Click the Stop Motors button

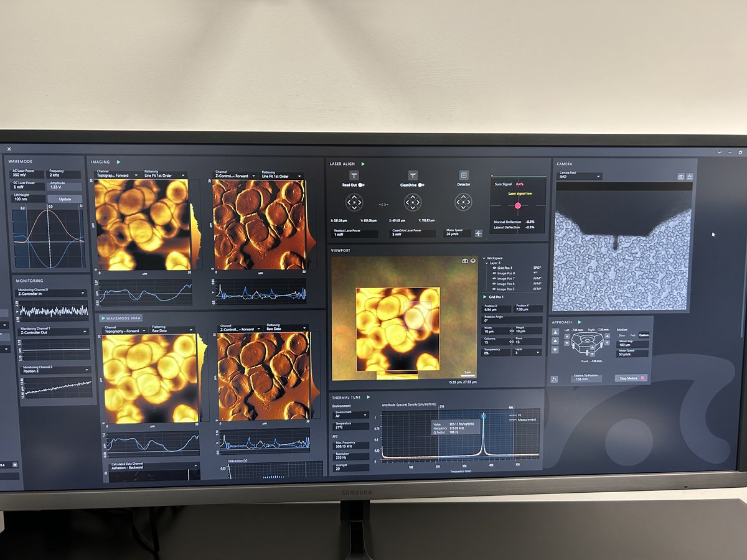click(x=631, y=378)
